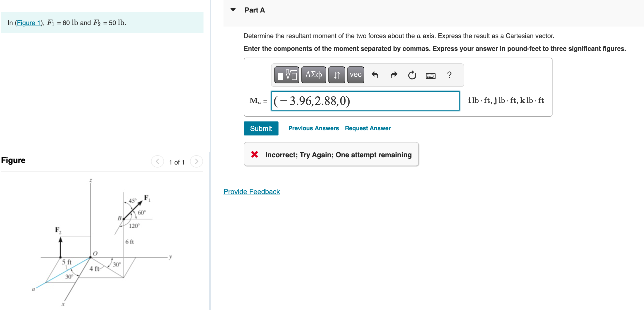Open the Provide Feedback page
The height and width of the screenshot is (310, 644).
click(251, 192)
